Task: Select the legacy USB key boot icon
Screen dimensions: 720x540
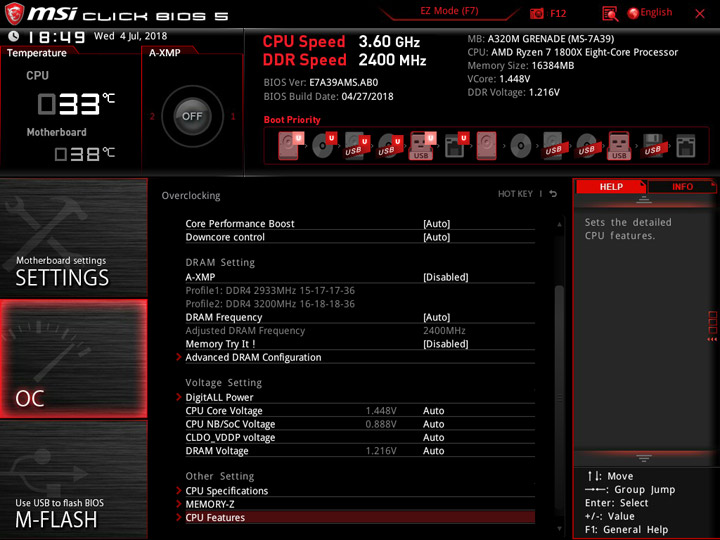Action: [x=619, y=146]
